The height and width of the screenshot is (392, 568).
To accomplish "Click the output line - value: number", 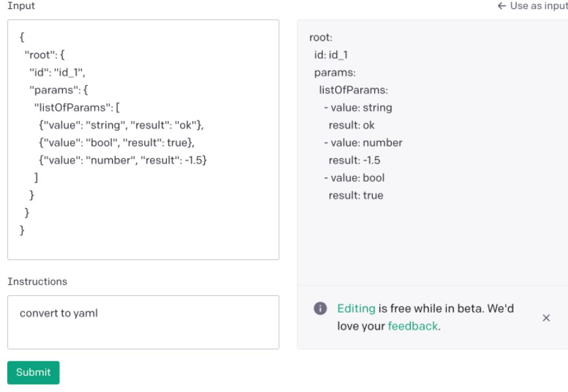I will click(364, 143).
